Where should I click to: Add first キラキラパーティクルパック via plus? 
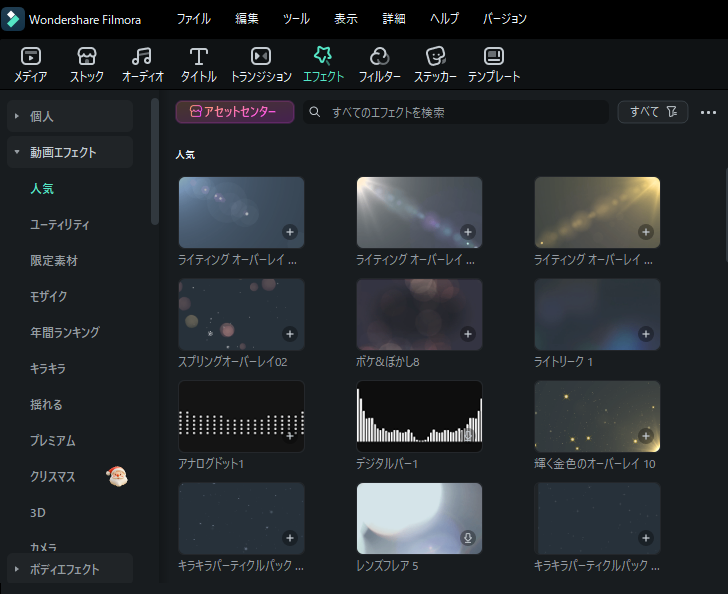pyautogui.click(x=290, y=538)
